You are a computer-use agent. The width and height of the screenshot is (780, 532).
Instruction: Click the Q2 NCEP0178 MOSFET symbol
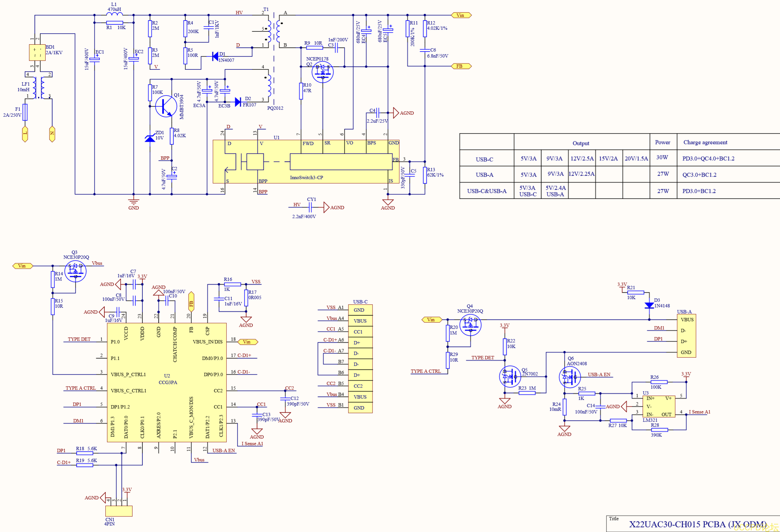click(x=323, y=72)
